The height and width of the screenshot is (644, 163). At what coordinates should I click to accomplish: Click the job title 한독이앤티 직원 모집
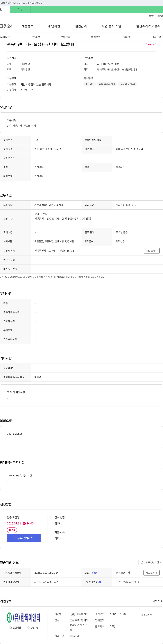pos(40,44)
